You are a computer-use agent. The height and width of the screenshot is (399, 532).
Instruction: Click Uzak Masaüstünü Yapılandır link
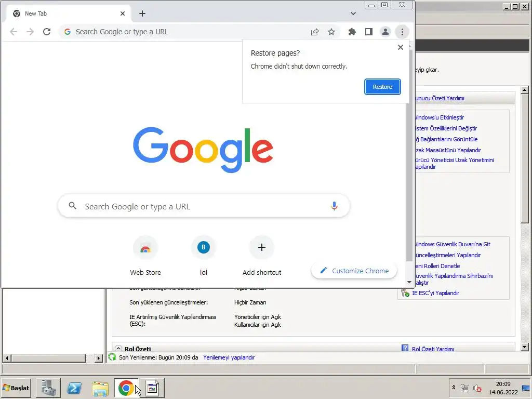click(x=448, y=150)
